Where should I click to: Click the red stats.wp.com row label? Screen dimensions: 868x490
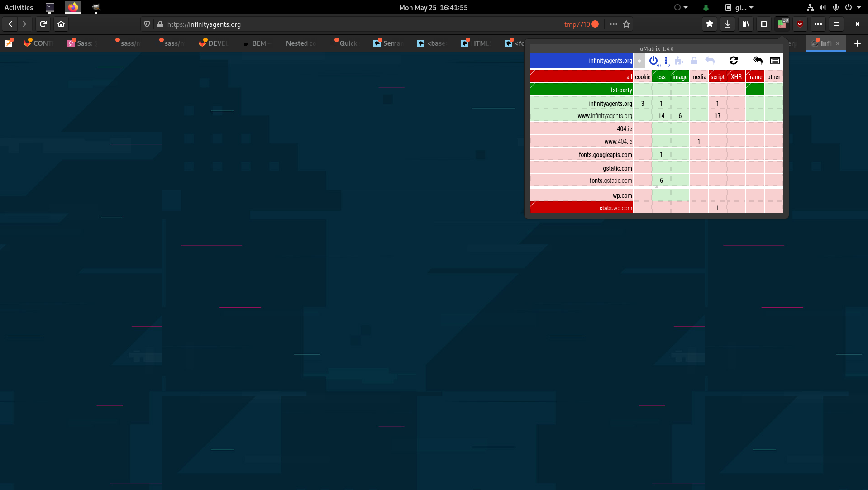coord(582,208)
